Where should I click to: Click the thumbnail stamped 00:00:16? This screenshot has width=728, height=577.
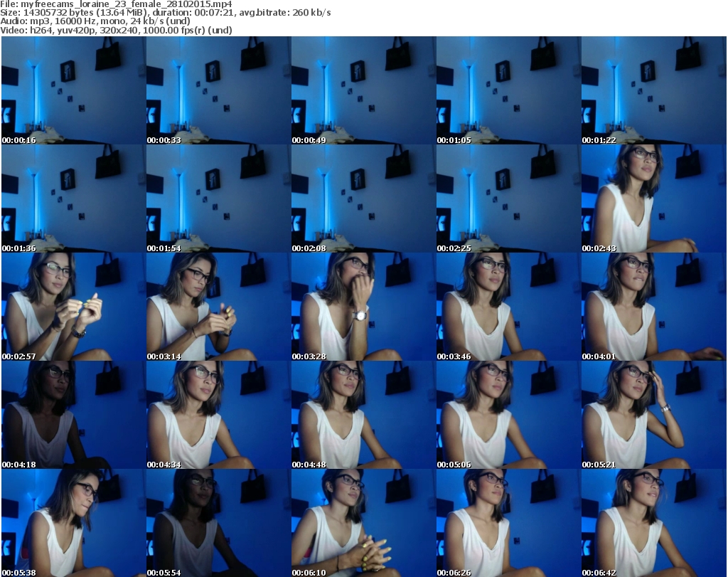coord(74,90)
